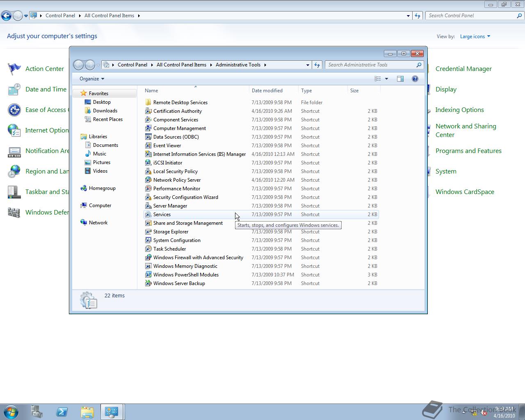Click the Component Services icon
Screen dimensions: 525x420
148,120
